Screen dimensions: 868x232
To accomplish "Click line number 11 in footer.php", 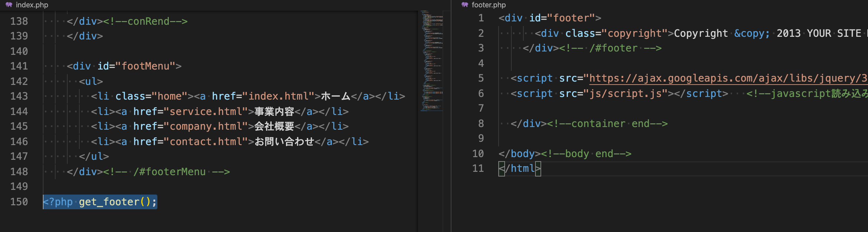I will tap(478, 168).
